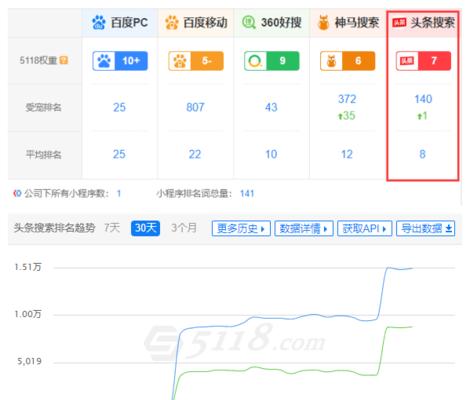Screen dimensions: 470x400
Task: Click the 5,019 axis label
Action: pyautogui.click(x=29, y=361)
